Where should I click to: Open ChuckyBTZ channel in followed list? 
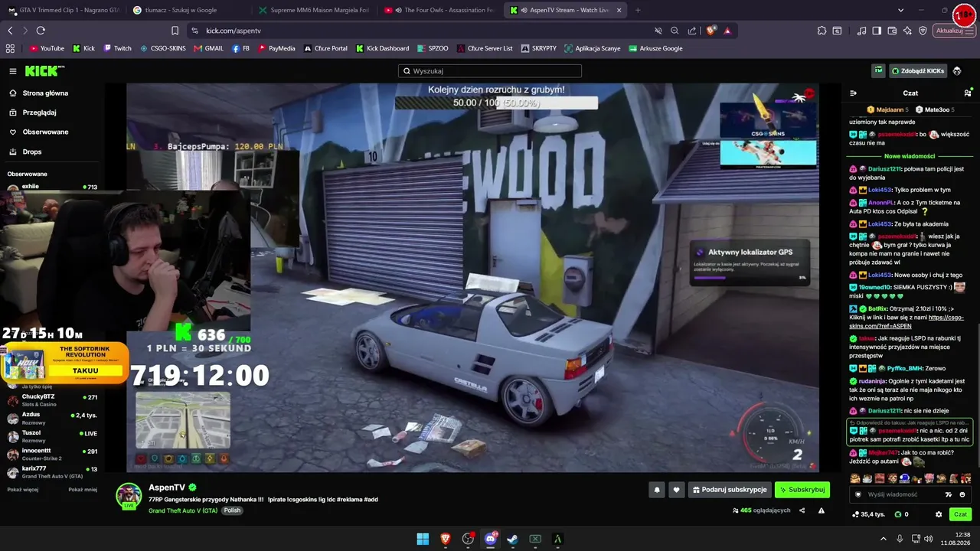(52, 400)
